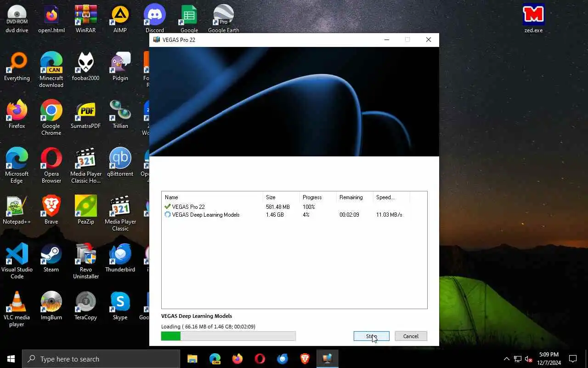The image size is (588, 368).
Task: Sort downloads by the Name column header
Action: [212, 197]
